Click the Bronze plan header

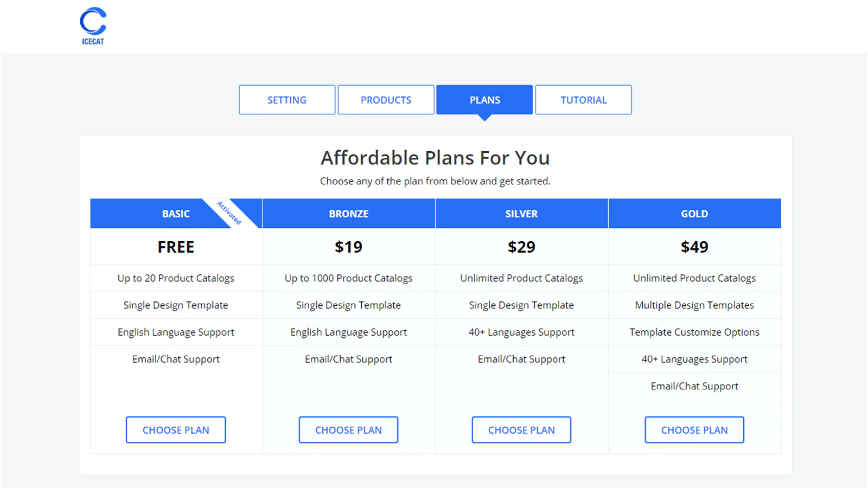(x=348, y=214)
